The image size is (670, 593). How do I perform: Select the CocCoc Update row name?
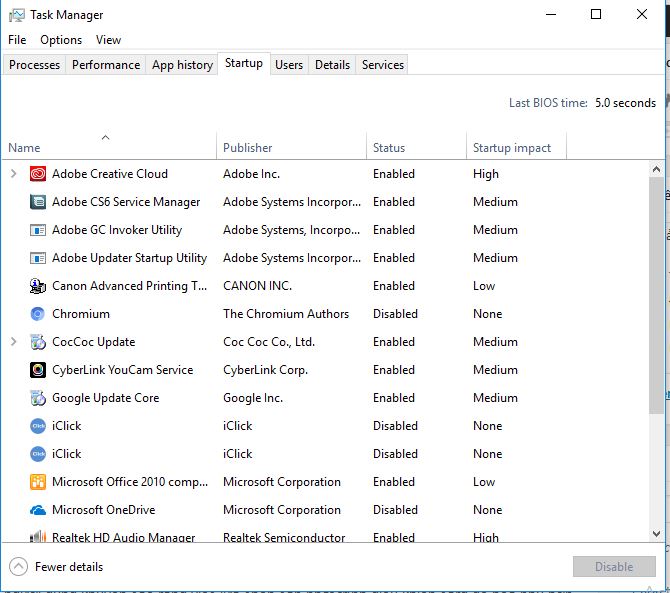click(94, 342)
